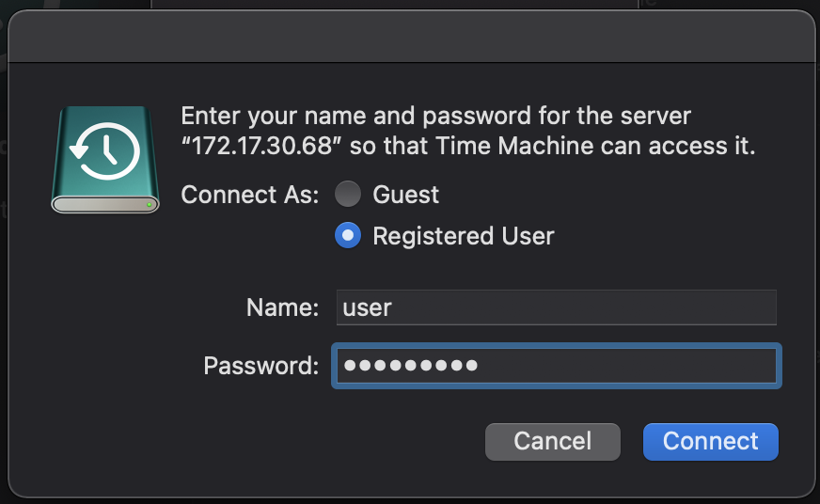Click the green status light on disk icon
Viewport: 820px width, 504px height.
point(149,204)
